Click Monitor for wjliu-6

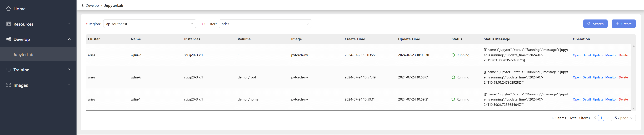tap(611, 78)
